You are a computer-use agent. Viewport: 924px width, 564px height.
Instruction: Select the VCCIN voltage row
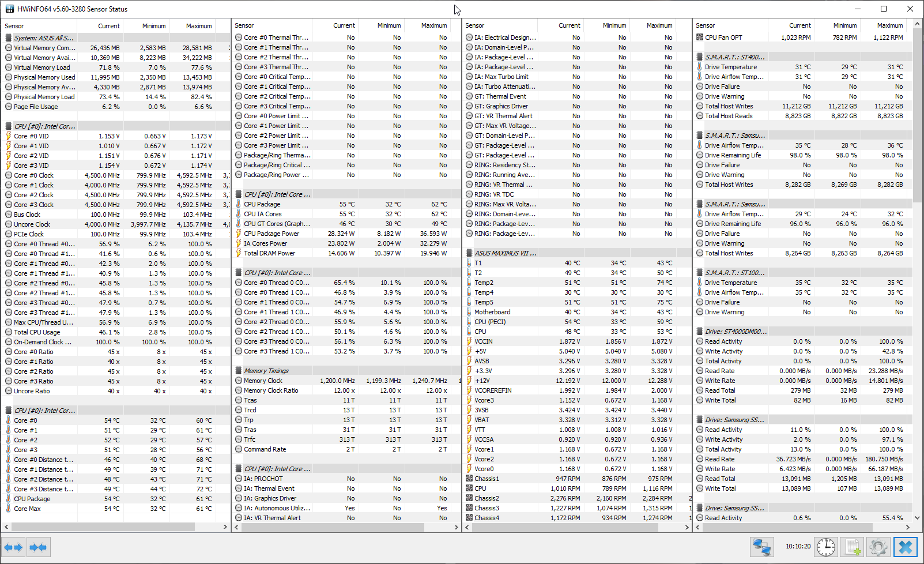(483, 341)
